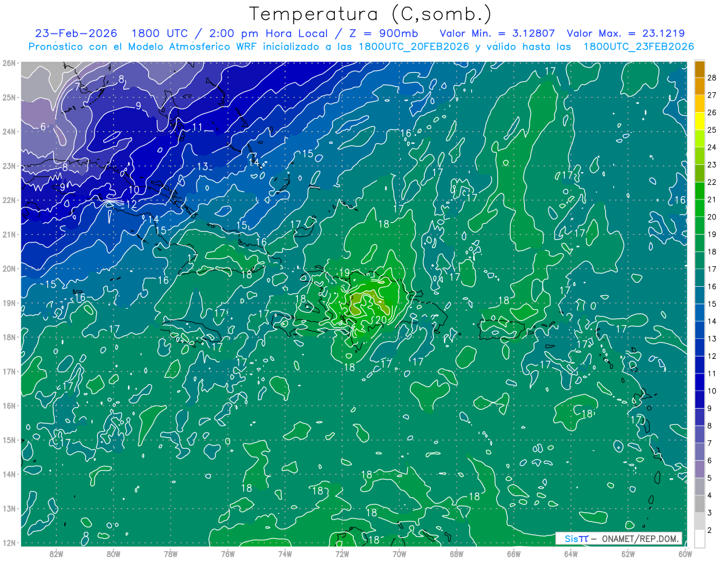Click the yellow colorbar swatch near 25
Image resolution: width=728 pixels, height=562 pixels.
[x=699, y=121]
